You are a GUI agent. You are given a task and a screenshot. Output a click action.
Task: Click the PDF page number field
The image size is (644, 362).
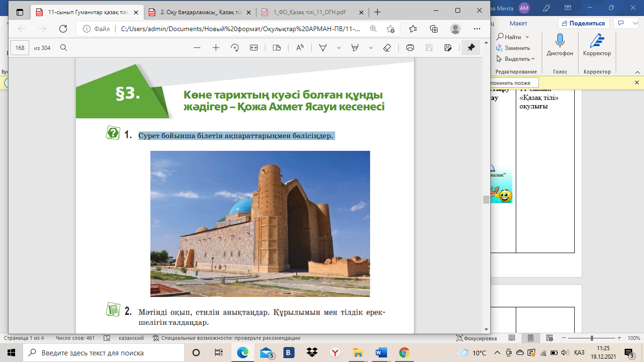coord(20,48)
